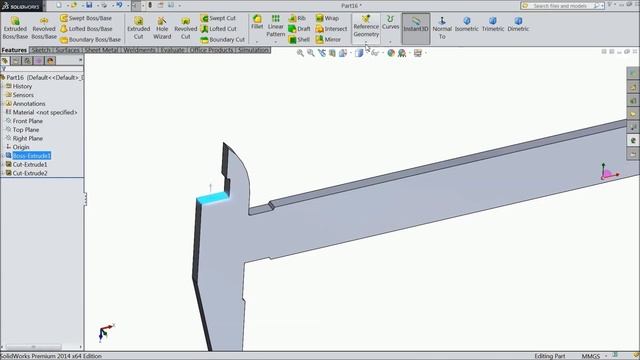Open the Display Style cube dropdown
The height and width of the screenshot is (360, 640).
pos(359,53)
